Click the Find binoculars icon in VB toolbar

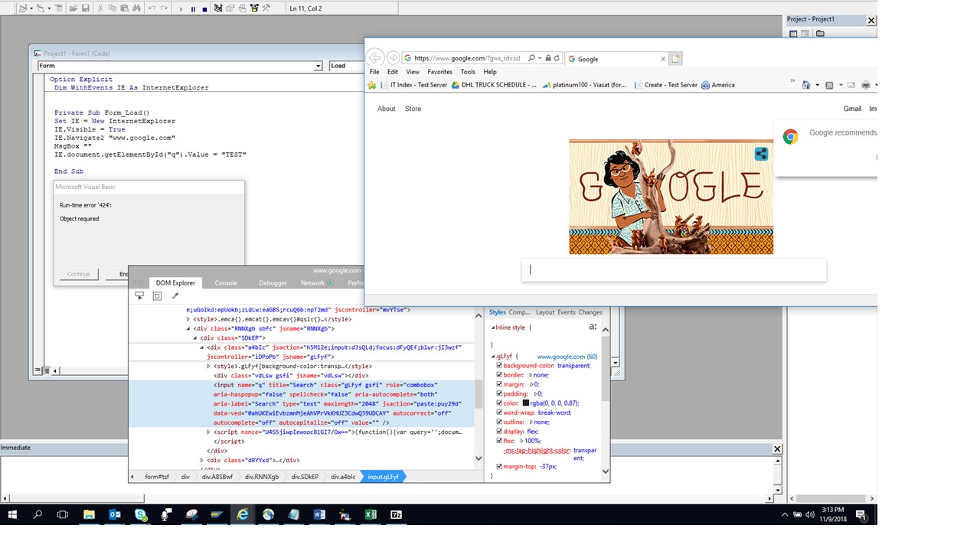(136, 8)
